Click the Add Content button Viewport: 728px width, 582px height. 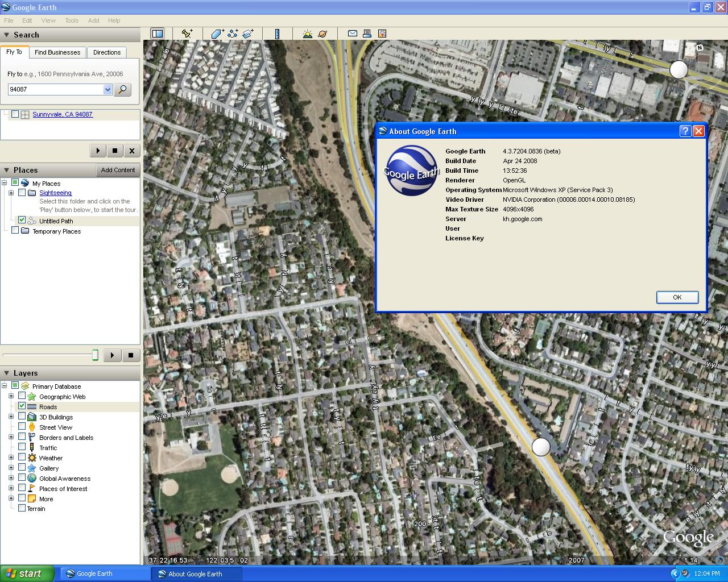click(x=118, y=170)
